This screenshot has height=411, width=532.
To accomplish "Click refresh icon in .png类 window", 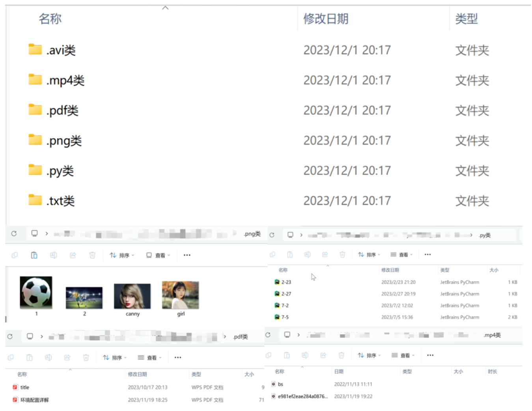I will tap(14, 234).
